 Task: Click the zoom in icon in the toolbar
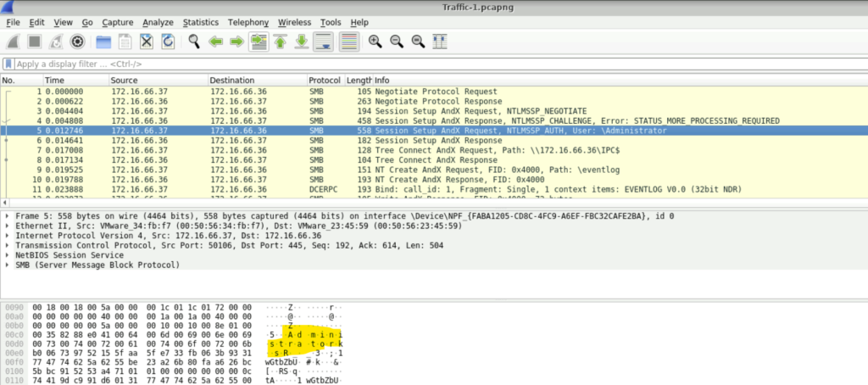(374, 42)
